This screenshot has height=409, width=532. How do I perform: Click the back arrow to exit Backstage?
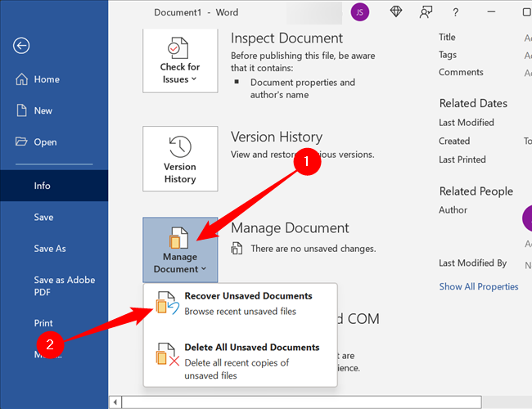click(x=21, y=46)
